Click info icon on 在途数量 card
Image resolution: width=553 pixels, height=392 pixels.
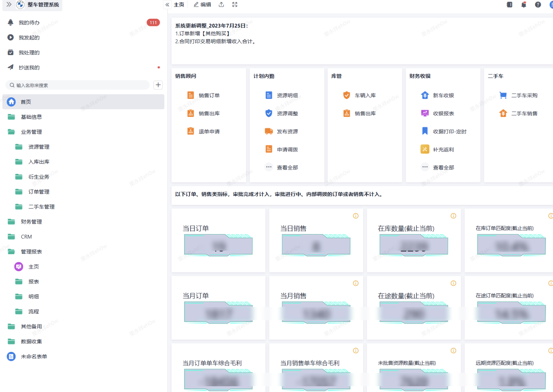tap(453, 283)
